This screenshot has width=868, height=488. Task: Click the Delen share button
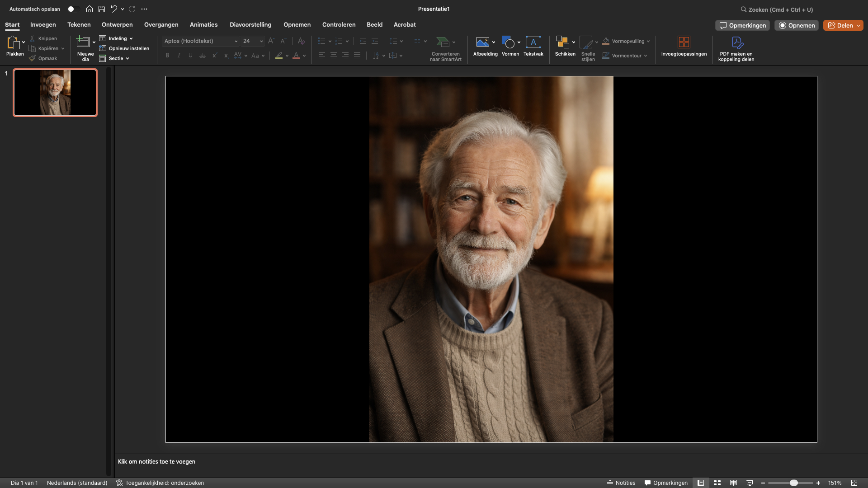coord(843,25)
